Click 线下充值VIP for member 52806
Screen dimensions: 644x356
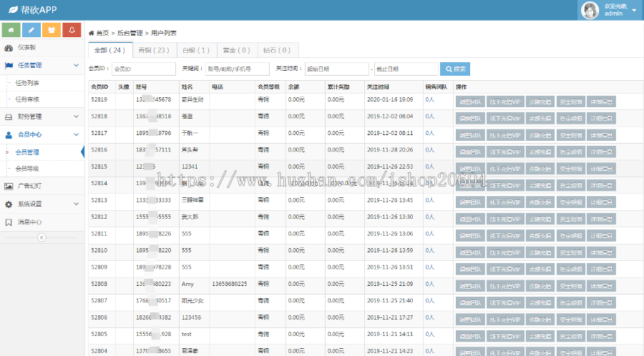[x=505, y=320]
